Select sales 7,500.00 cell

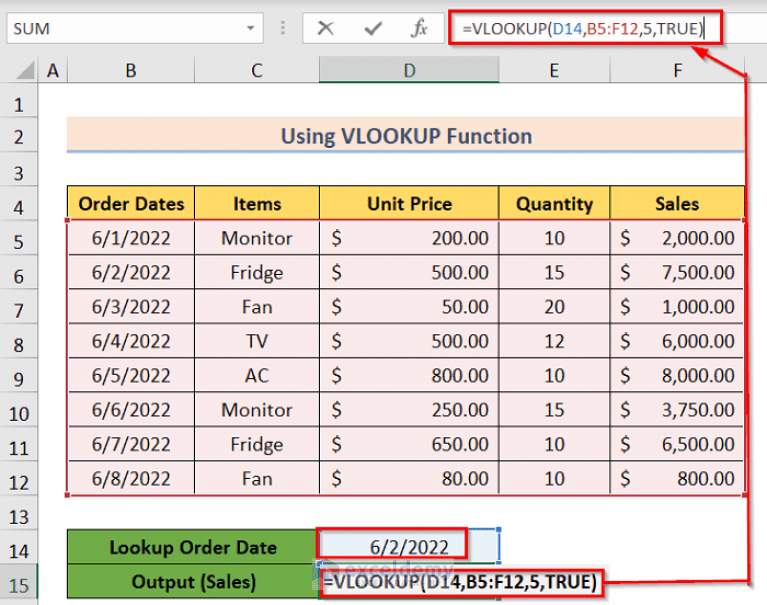pyautogui.click(x=677, y=272)
